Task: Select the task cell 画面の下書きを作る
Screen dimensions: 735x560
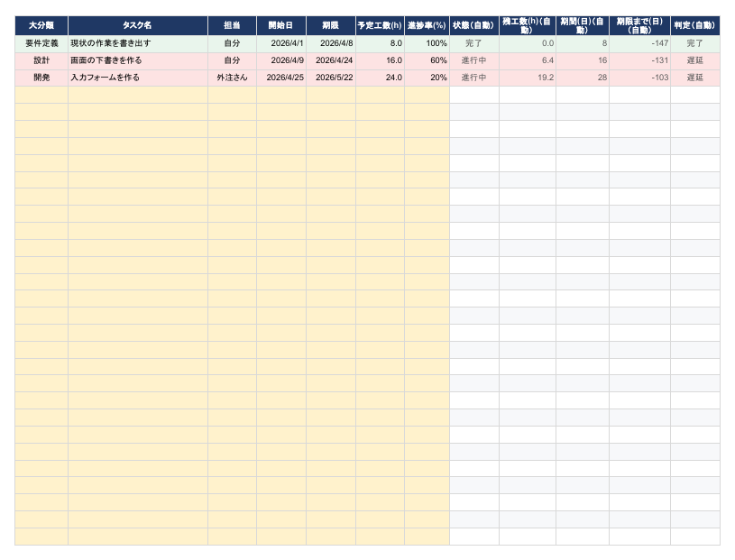Action: click(138, 61)
